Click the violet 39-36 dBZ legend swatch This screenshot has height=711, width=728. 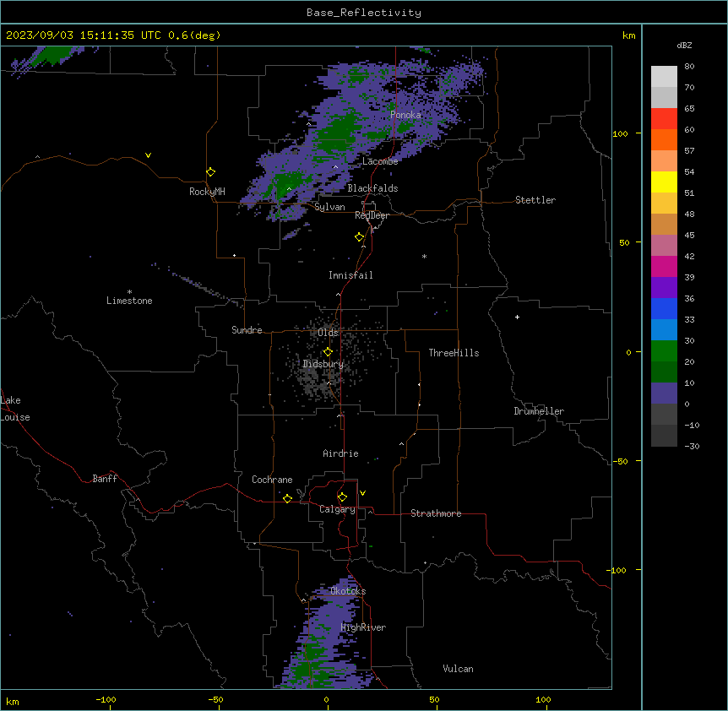pyautogui.click(x=664, y=288)
